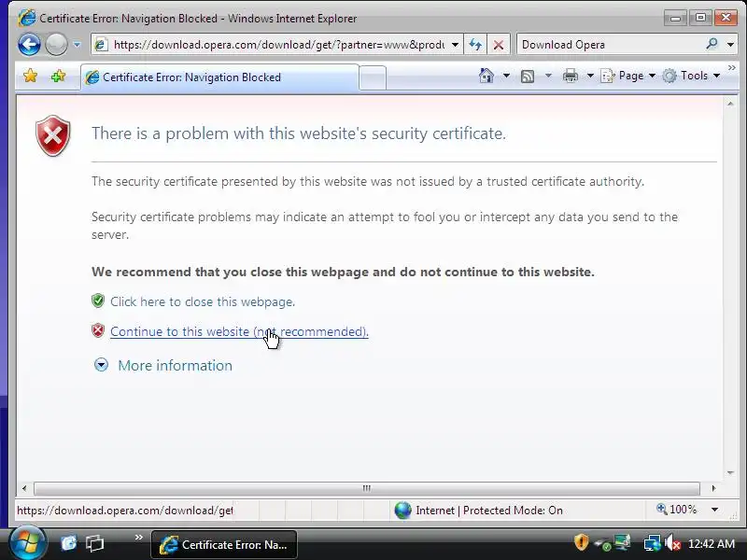
Task: Click the Certificate Error taskbar button
Action: (224, 544)
